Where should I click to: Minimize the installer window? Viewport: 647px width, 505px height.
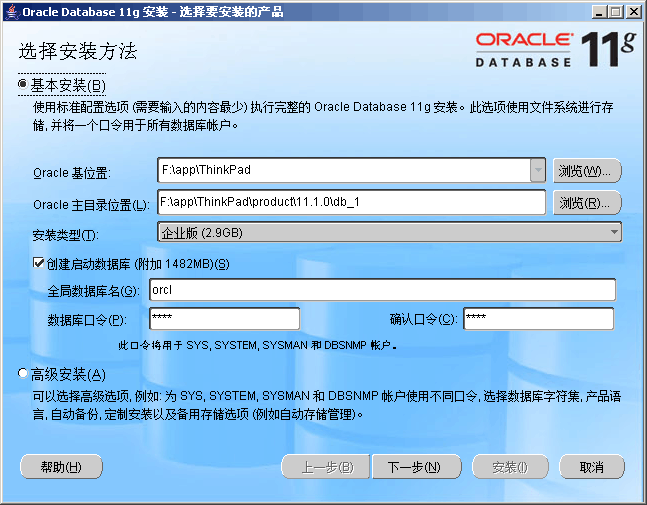(x=599, y=12)
